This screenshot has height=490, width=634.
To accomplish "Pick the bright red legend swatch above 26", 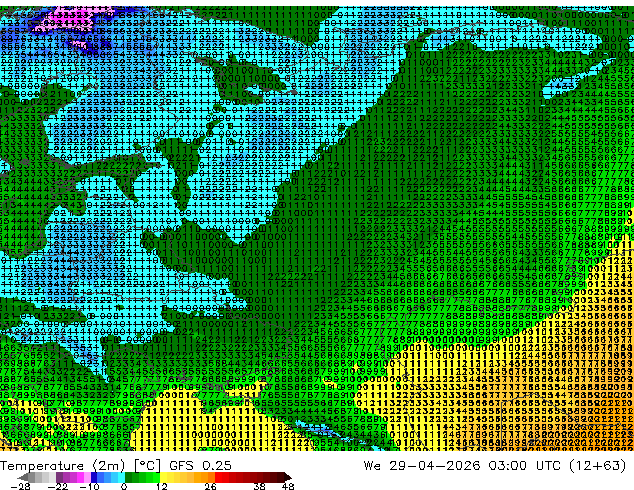I will 218,477.
